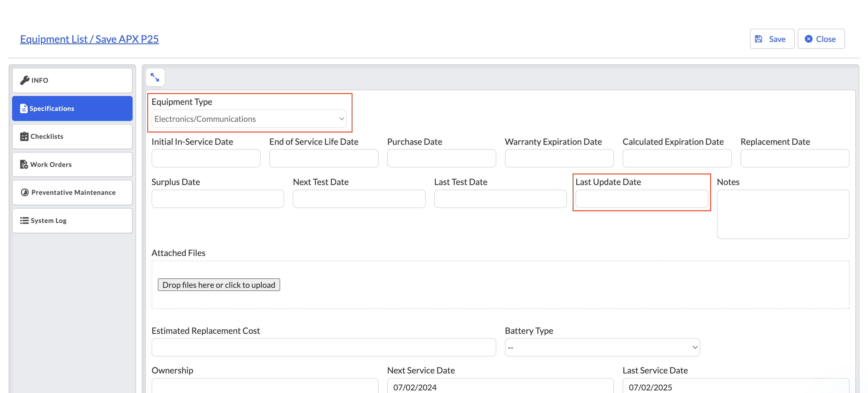Close the equipment form
Image resolution: width=868 pixels, height=393 pixels.
(821, 39)
